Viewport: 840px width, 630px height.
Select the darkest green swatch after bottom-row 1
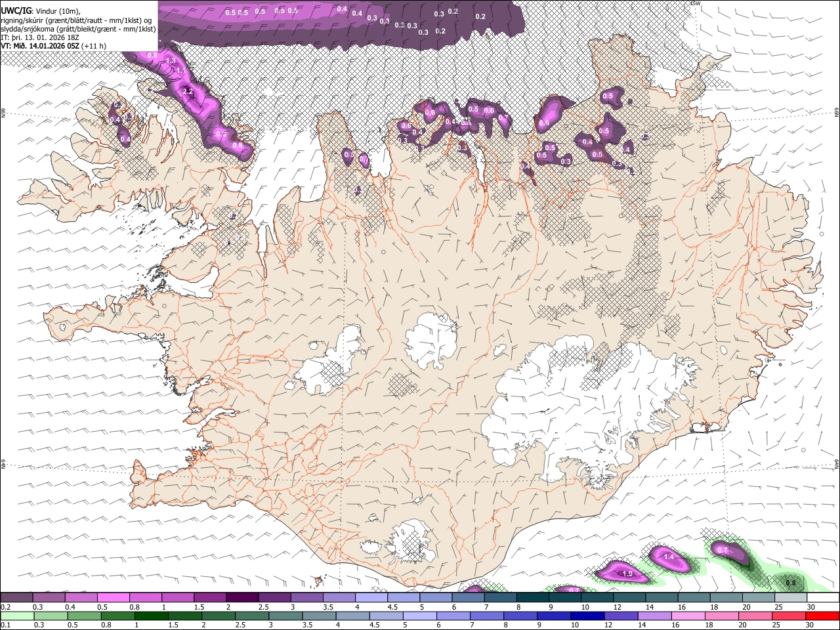point(151,616)
